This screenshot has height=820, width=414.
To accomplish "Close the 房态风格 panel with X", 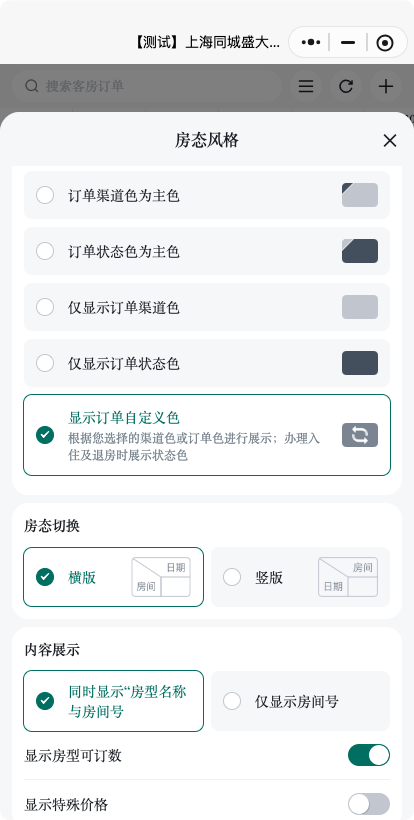I will point(390,140).
